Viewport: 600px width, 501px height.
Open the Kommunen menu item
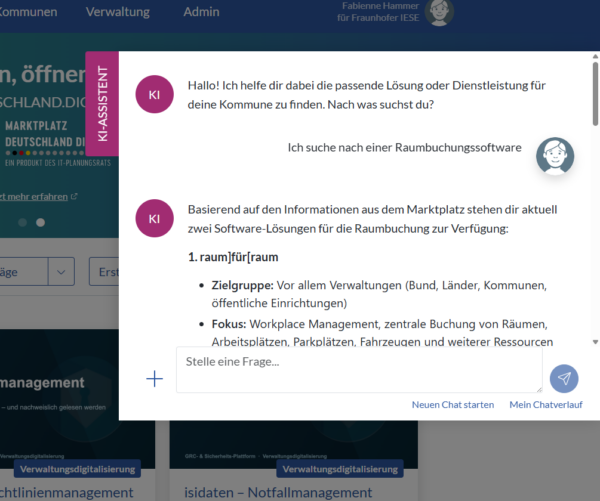28,12
